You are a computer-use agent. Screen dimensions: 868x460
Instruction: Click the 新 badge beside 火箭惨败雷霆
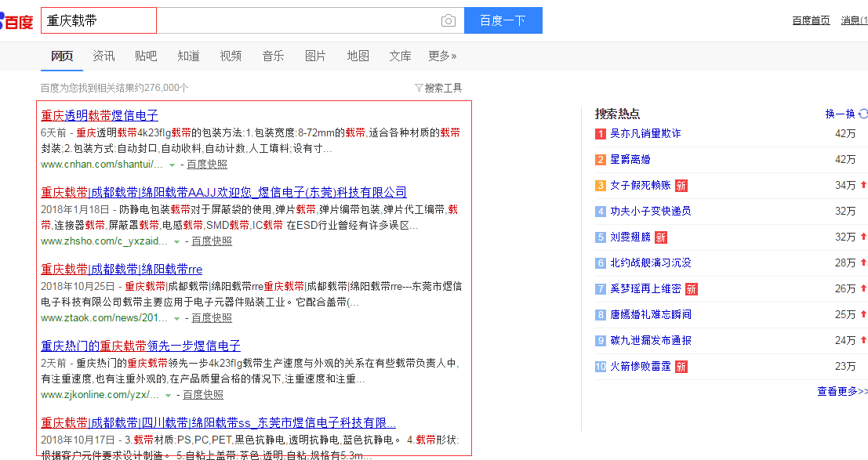[x=681, y=367]
